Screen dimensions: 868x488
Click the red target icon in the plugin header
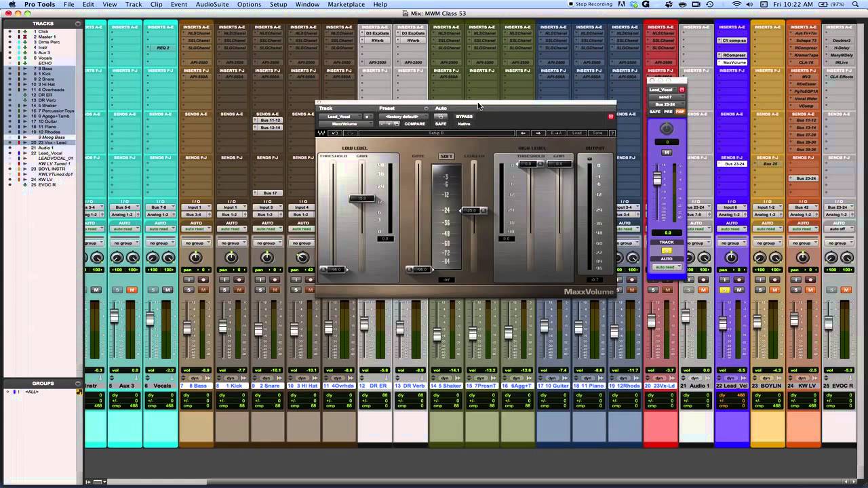pyautogui.click(x=610, y=117)
